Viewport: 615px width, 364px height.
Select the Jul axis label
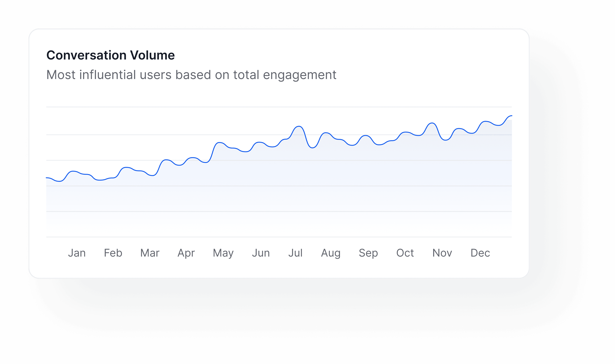295,253
